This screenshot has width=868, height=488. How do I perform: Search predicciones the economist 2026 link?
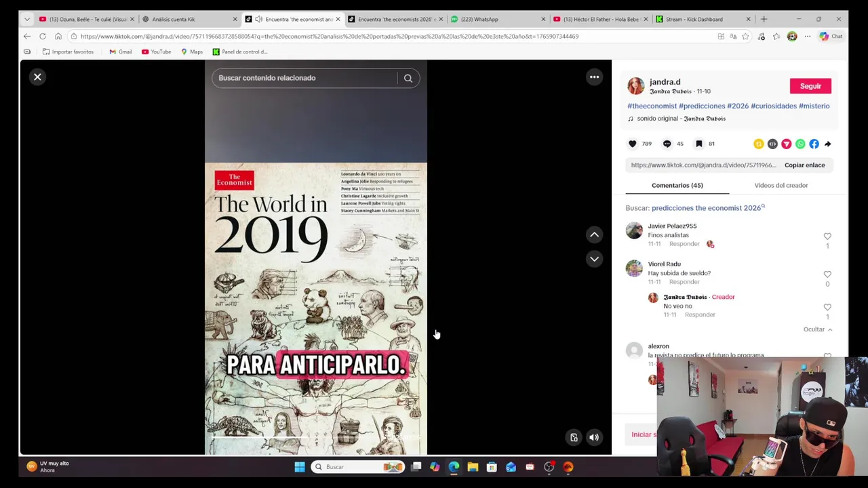[x=708, y=208]
